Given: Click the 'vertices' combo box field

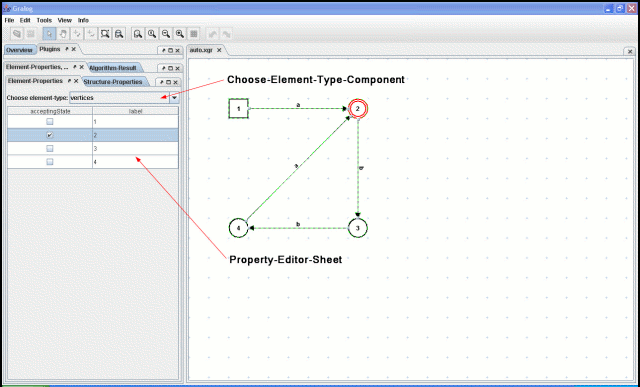Looking at the screenshot, I should tap(120, 98).
